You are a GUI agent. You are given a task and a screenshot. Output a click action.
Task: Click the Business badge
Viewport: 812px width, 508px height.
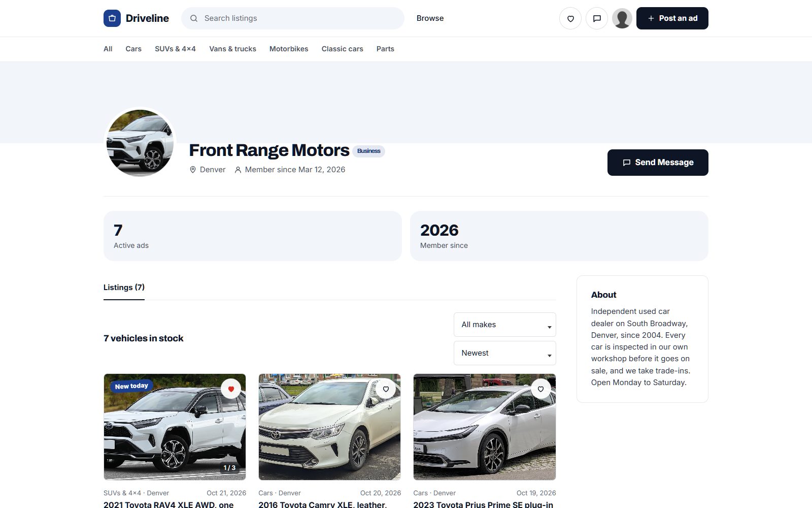click(x=368, y=151)
